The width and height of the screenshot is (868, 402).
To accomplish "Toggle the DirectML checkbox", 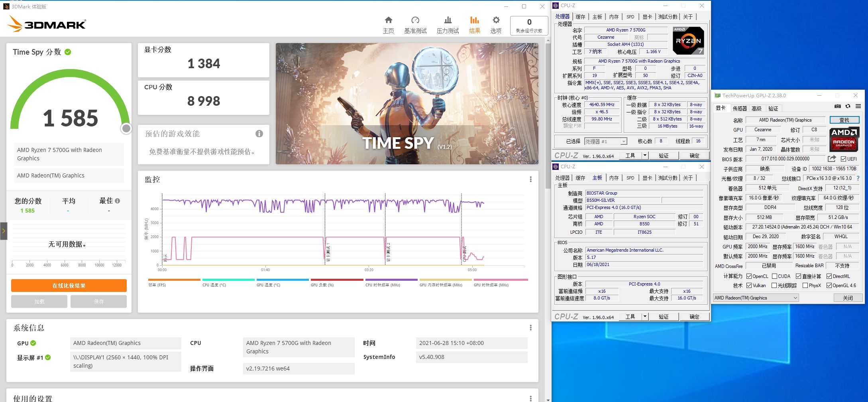I will tap(829, 276).
